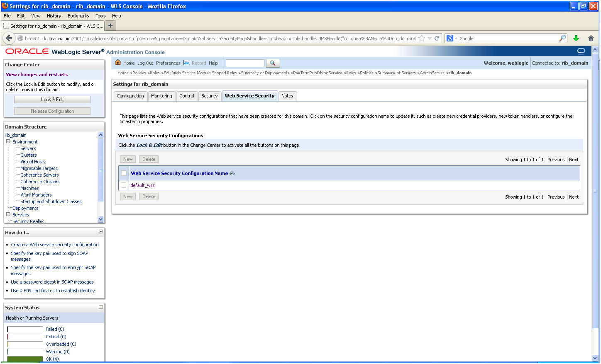Select all configurations via header checkbox
601x364 pixels.
124,173
